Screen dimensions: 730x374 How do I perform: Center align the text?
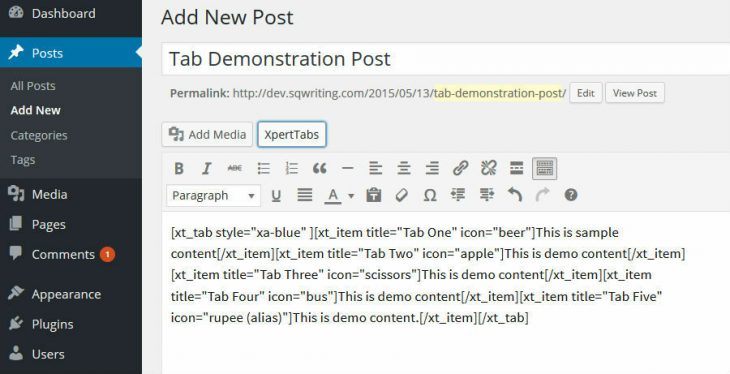point(404,168)
